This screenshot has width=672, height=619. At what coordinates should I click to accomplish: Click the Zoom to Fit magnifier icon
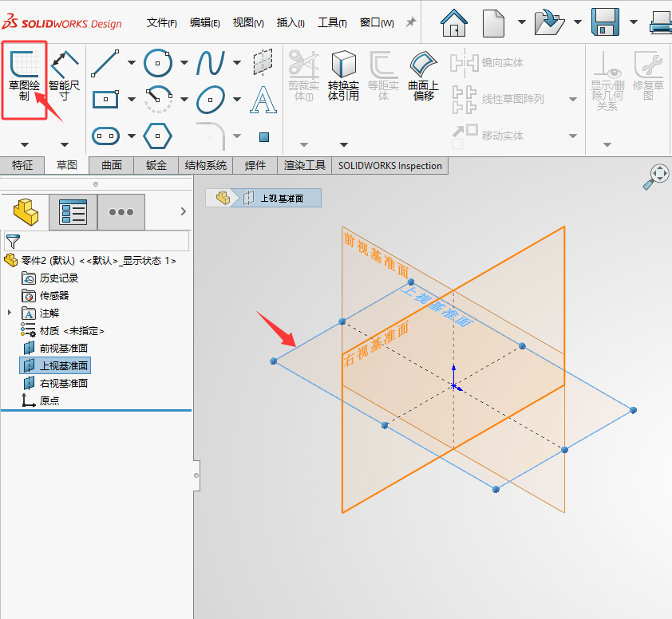click(656, 176)
